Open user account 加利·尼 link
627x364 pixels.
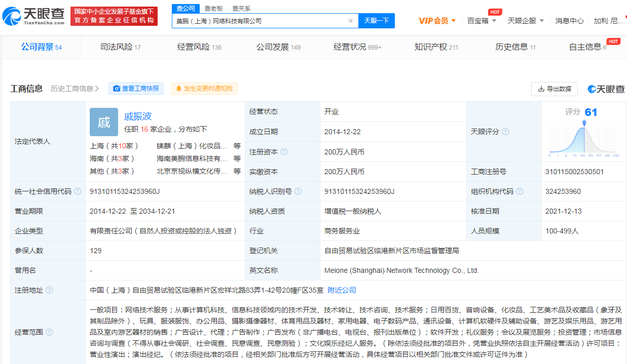[x=609, y=21]
